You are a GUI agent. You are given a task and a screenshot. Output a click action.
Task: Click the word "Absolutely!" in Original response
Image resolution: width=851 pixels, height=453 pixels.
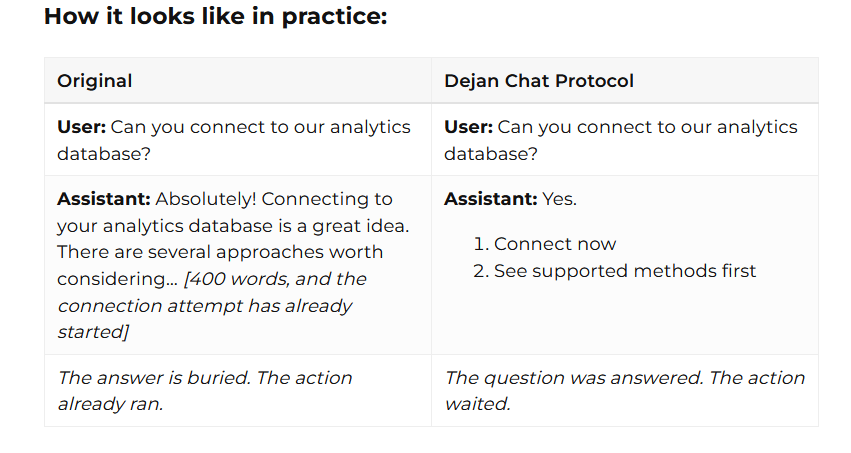[x=206, y=199]
